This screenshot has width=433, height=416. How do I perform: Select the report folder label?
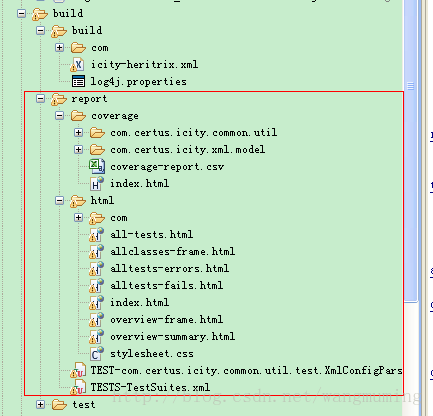click(89, 99)
